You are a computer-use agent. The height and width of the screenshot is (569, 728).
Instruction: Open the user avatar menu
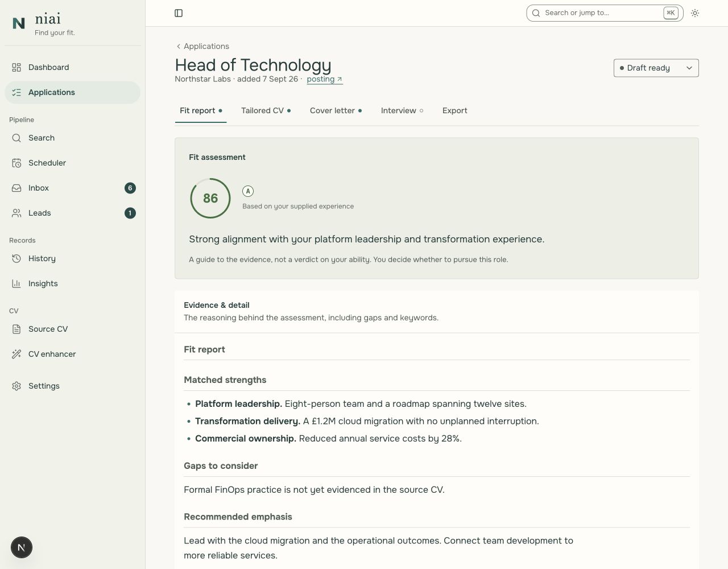coord(22,547)
